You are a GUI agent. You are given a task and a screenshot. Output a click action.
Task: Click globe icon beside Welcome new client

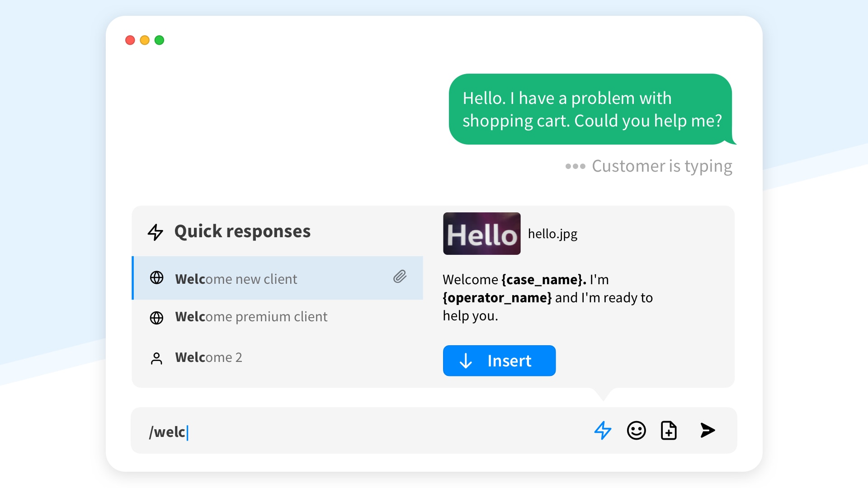(x=156, y=278)
